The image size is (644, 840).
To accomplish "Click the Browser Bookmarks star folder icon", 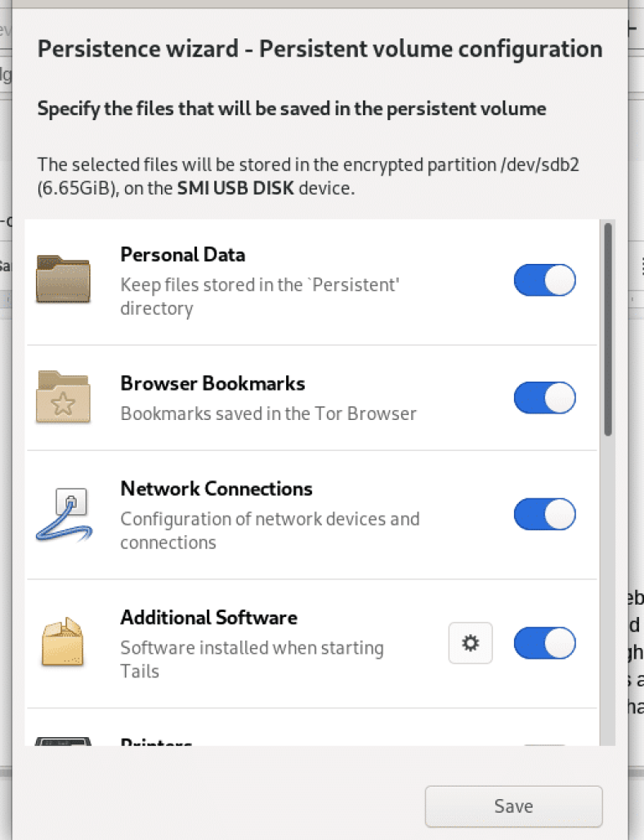I will pos(63,397).
